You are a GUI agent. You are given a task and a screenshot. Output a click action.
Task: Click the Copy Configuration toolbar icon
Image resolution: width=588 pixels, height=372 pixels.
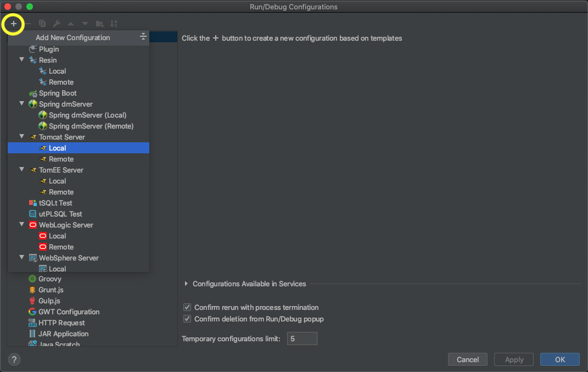pos(42,24)
